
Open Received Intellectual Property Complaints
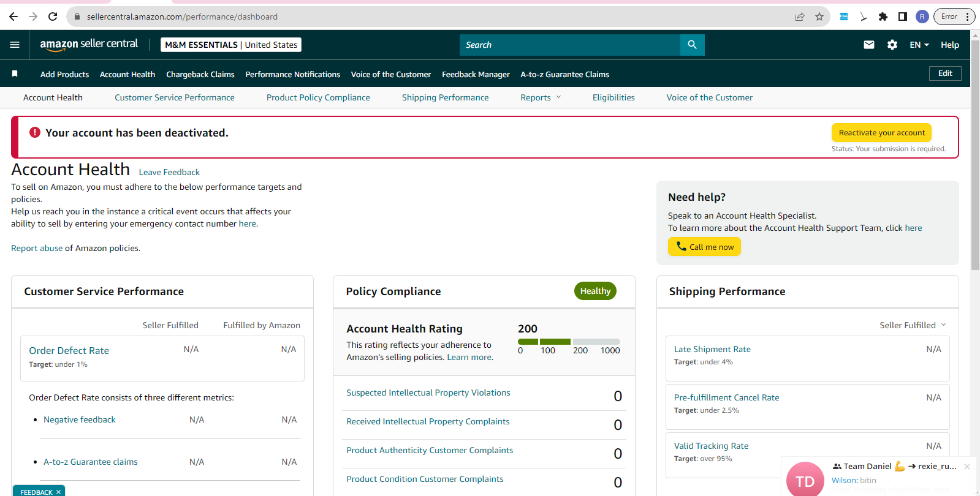pos(428,421)
